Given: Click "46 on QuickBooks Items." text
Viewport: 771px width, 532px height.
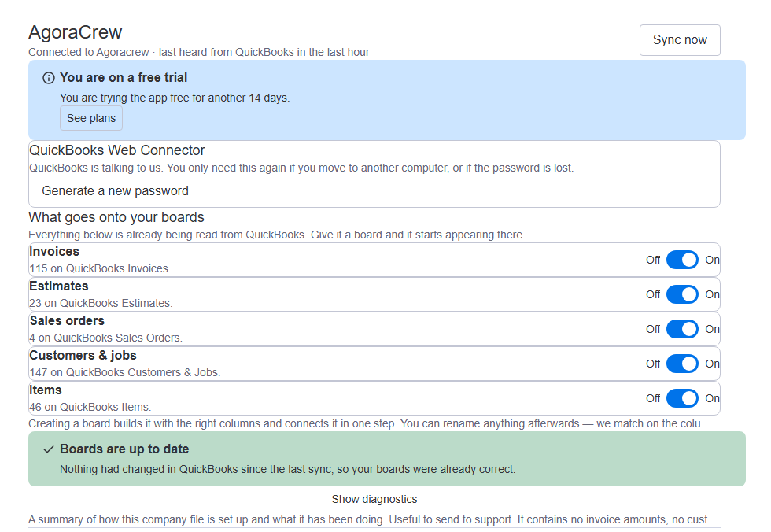Looking at the screenshot, I should click(x=90, y=407).
